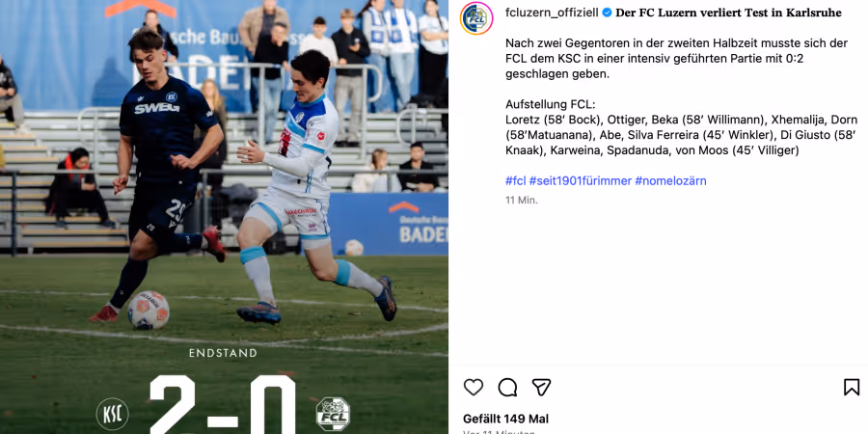The width and height of the screenshot is (868, 434).
Task: Like the post with heart icon
Action: point(474,387)
